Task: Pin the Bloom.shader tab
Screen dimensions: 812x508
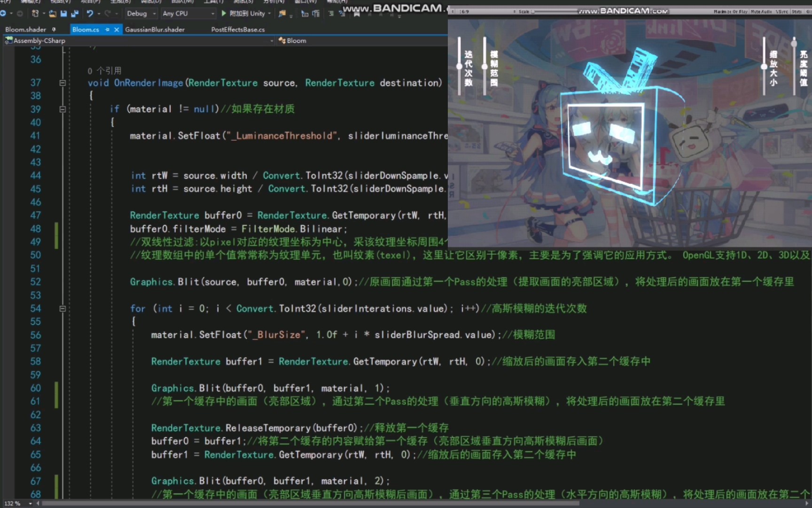Action: pyautogui.click(x=54, y=29)
